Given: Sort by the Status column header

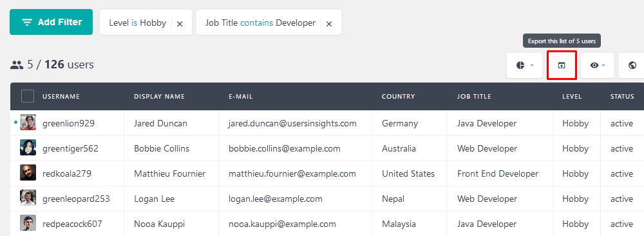Looking at the screenshot, I should (622, 97).
